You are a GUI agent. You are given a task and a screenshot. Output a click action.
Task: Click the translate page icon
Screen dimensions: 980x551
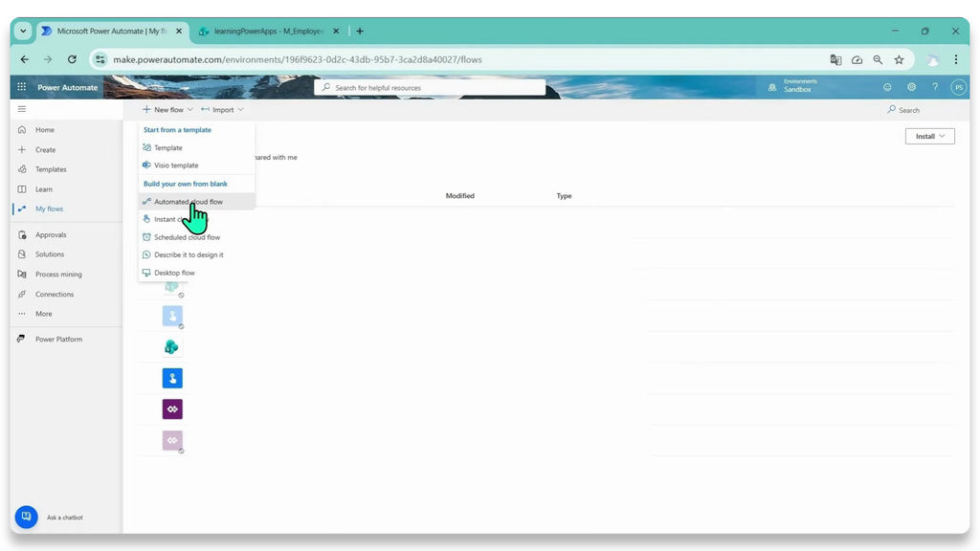pyautogui.click(x=835, y=60)
